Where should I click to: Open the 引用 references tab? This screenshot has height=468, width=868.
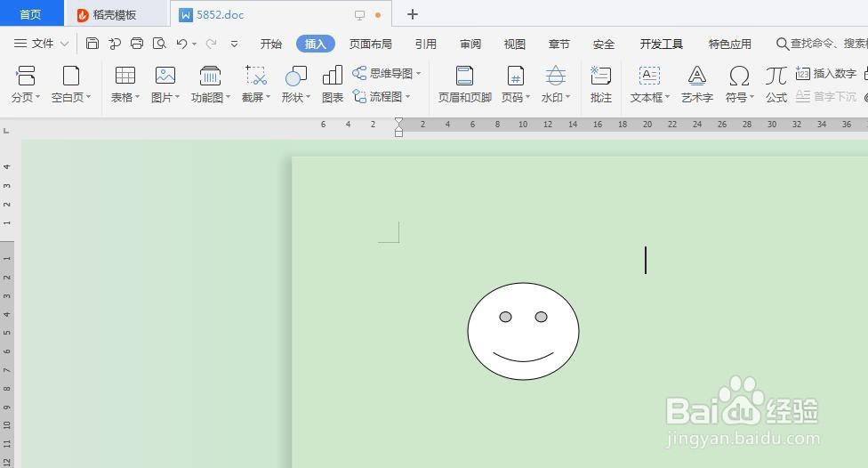[426, 44]
